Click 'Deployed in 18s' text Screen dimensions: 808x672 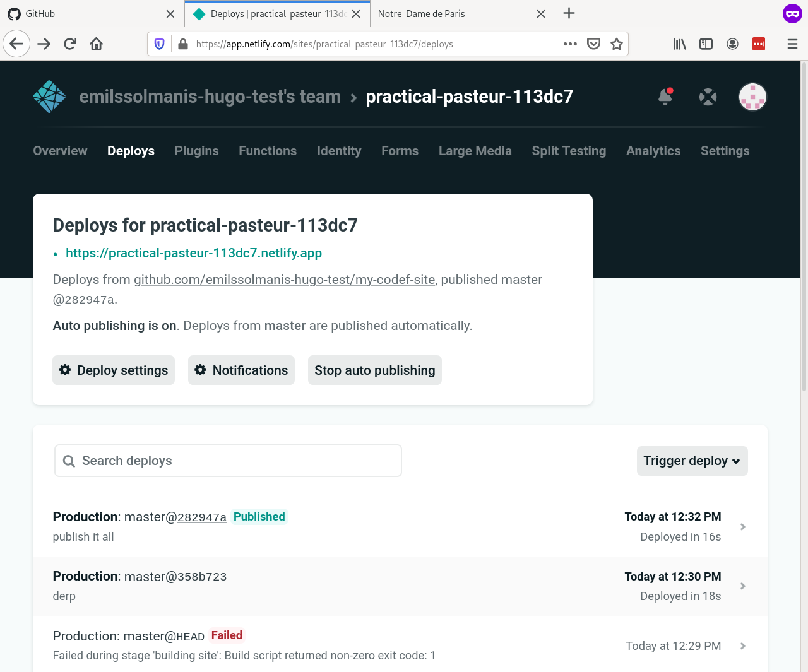tap(680, 596)
